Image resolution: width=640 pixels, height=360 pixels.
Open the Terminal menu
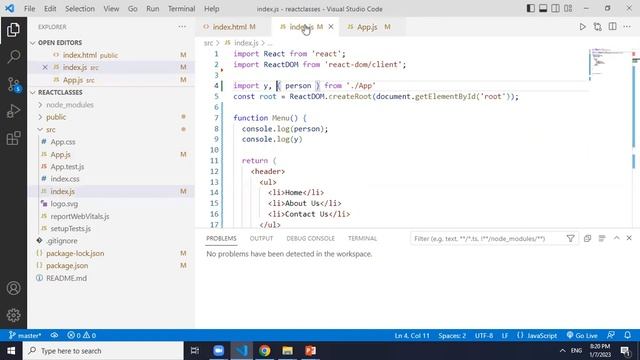181,9
